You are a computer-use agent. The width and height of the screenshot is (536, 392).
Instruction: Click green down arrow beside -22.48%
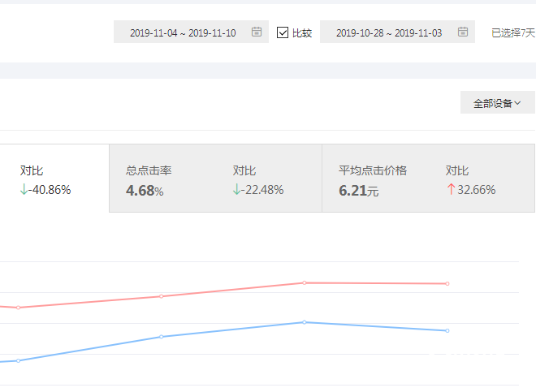(237, 190)
